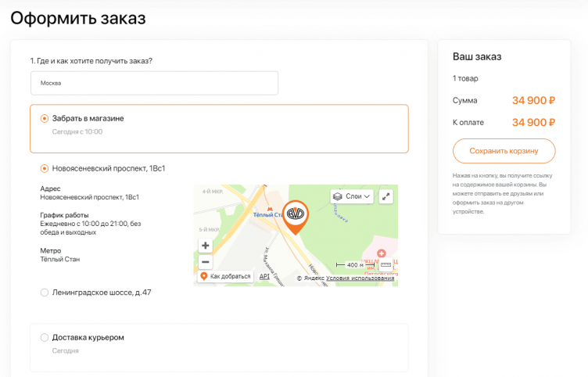Screen dimensions: 588x377
Task: Select the Ленинградское шоссе, д.47 store
Action: [45, 293]
